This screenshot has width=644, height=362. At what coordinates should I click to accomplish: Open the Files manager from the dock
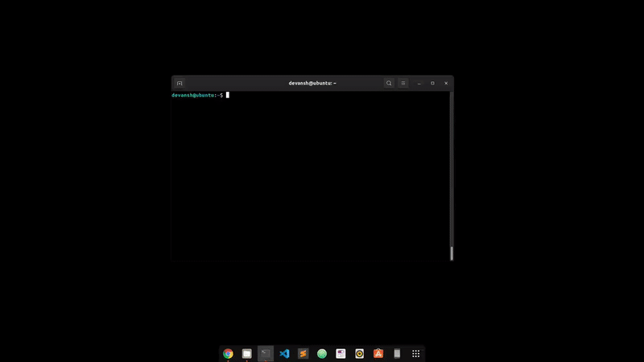pyautogui.click(x=247, y=353)
